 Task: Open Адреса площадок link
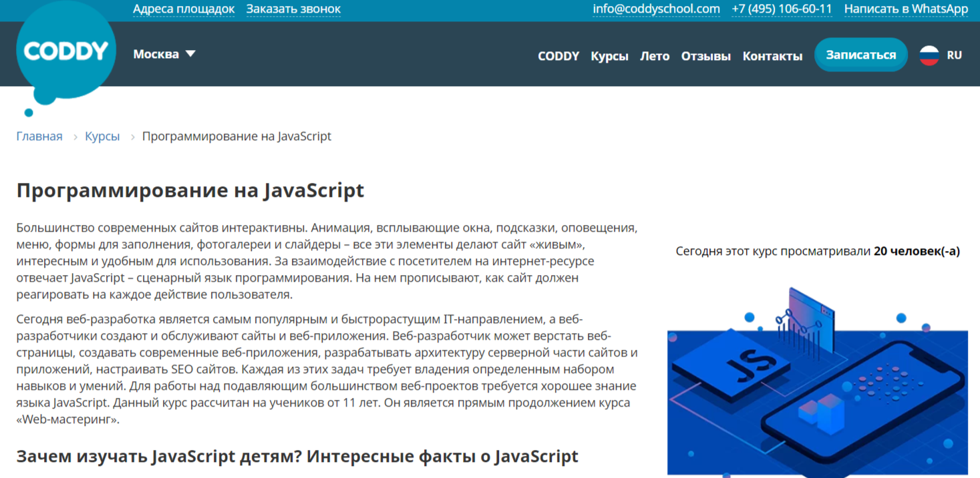[184, 9]
